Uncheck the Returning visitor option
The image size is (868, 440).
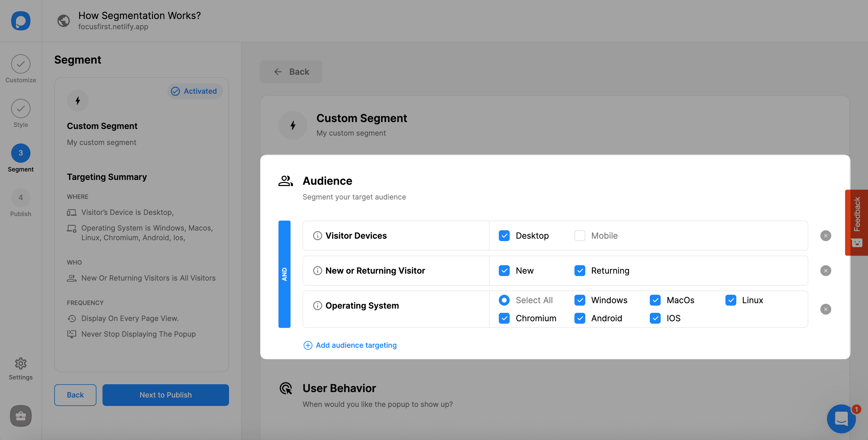coord(580,271)
